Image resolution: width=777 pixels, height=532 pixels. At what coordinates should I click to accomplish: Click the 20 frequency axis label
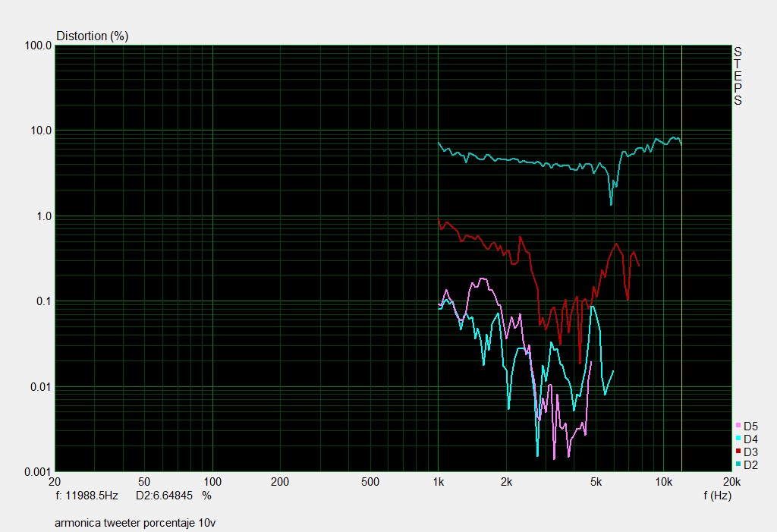[55, 482]
